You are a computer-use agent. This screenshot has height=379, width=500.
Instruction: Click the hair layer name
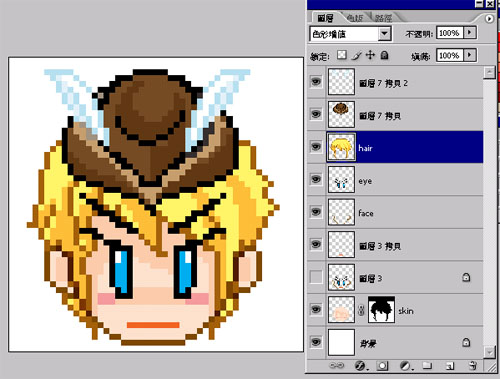(365, 148)
